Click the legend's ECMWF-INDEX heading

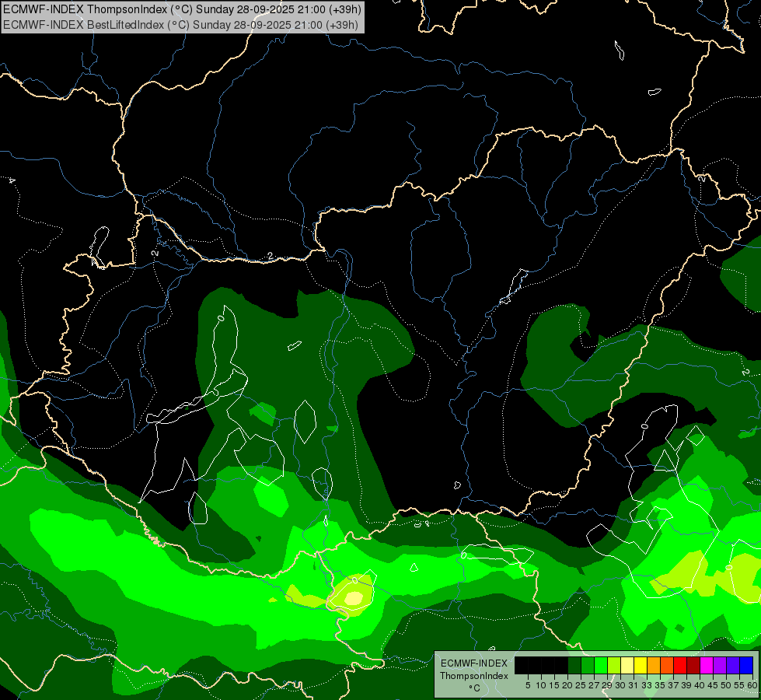(x=474, y=663)
